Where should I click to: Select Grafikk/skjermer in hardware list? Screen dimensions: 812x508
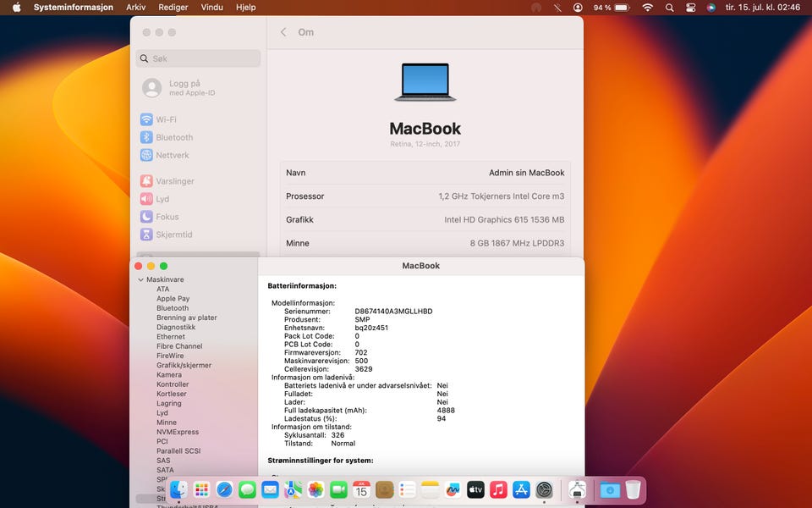pos(184,365)
